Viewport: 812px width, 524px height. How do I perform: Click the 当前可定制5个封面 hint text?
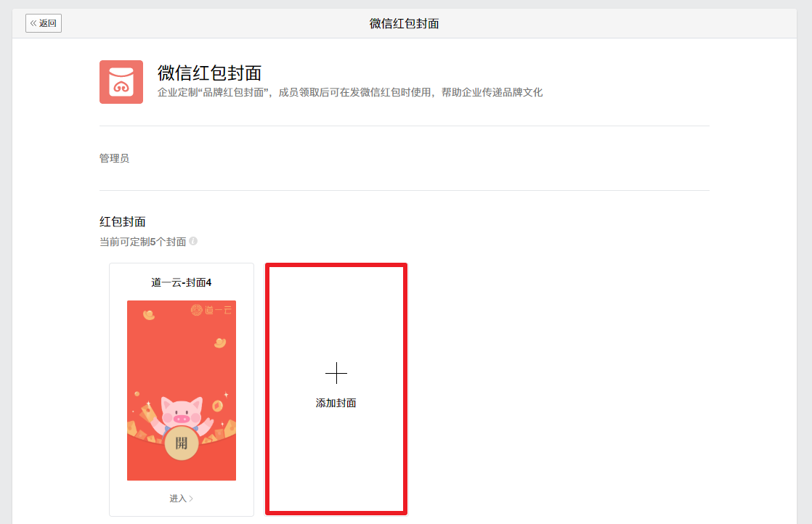click(x=143, y=242)
